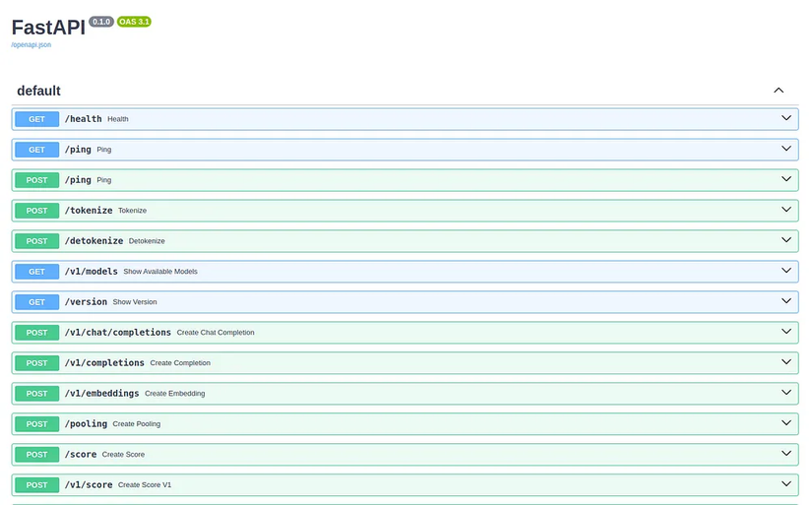Click the OAS 3.1 badge

(x=134, y=22)
